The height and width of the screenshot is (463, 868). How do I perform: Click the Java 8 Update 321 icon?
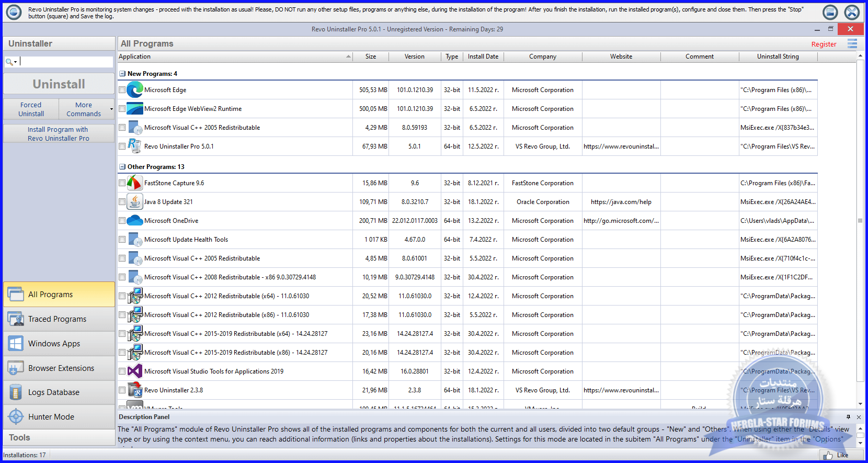click(x=135, y=202)
